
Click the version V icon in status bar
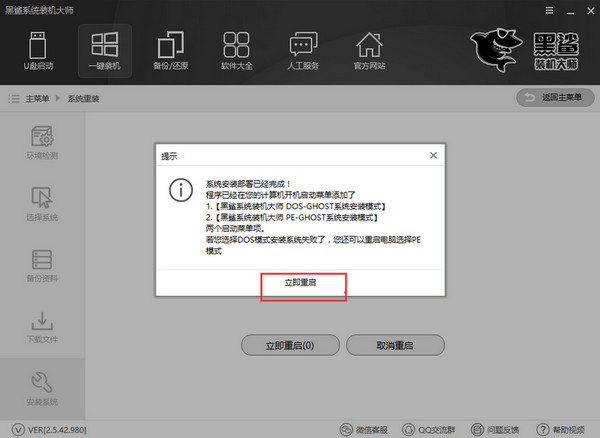pos(18,430)
